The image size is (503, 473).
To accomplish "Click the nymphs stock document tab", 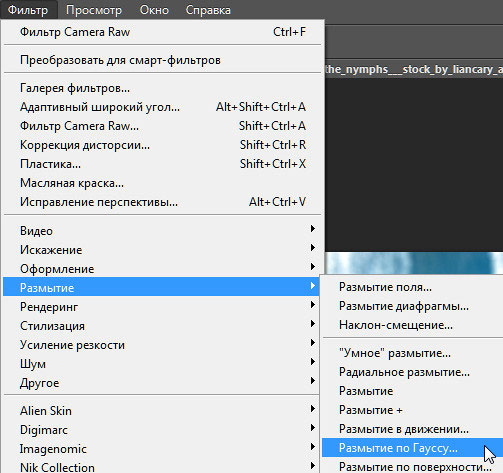I will (x=414, y=69).
